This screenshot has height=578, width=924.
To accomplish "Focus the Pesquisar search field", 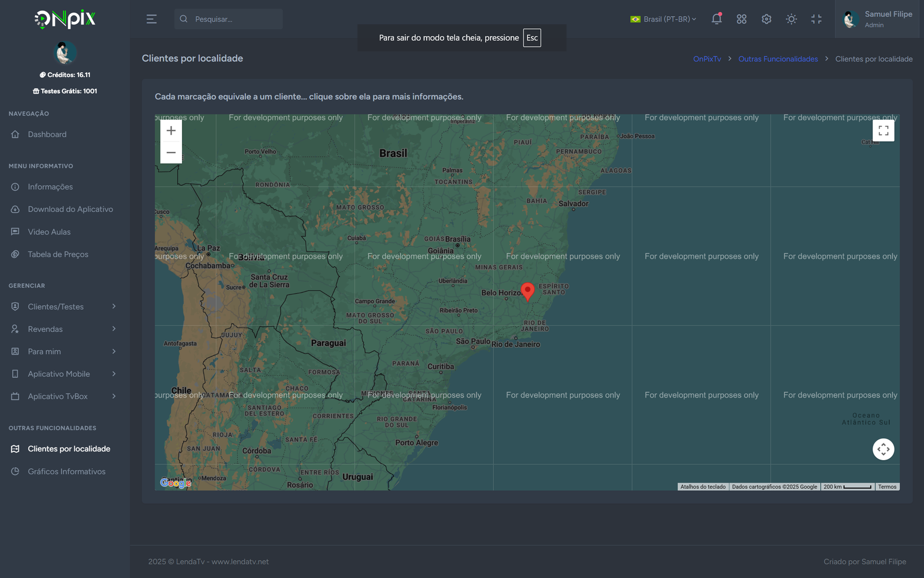I will click(x=229, y=19).
